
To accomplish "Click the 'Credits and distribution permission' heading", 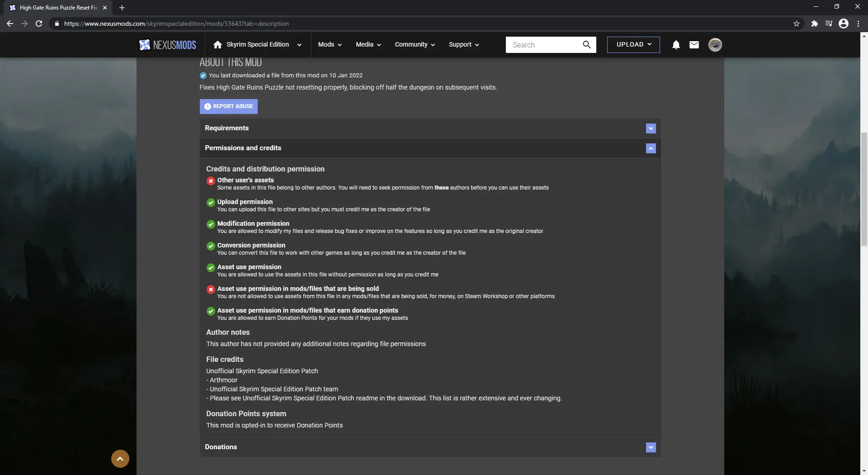I will [265, 169].
